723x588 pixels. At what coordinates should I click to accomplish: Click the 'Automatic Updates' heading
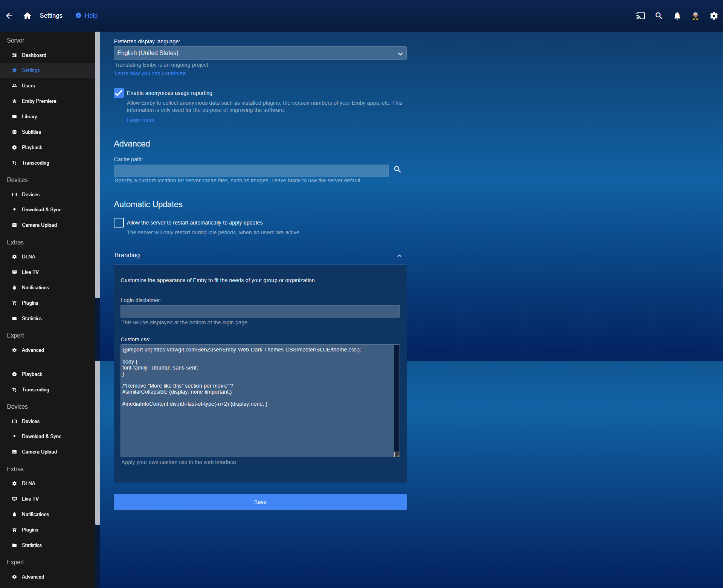pyautogui.click(x=148, y=205)
